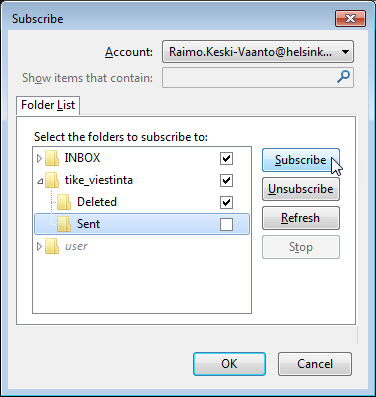Click the search magnifier icon
The width and height of the screenshot is (376, 397).
point(343,77)
